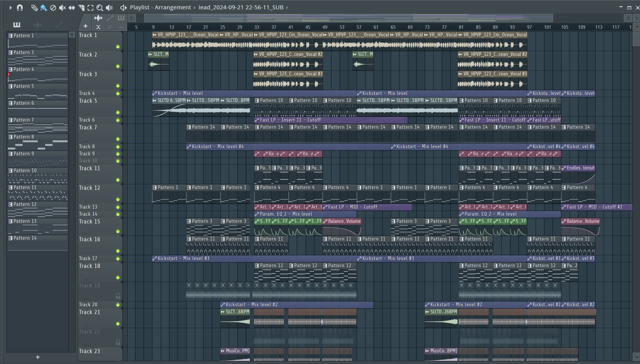Click the curve icon in focus box
The width and height of the screenshot is (640, 364).
click(110, 27)
